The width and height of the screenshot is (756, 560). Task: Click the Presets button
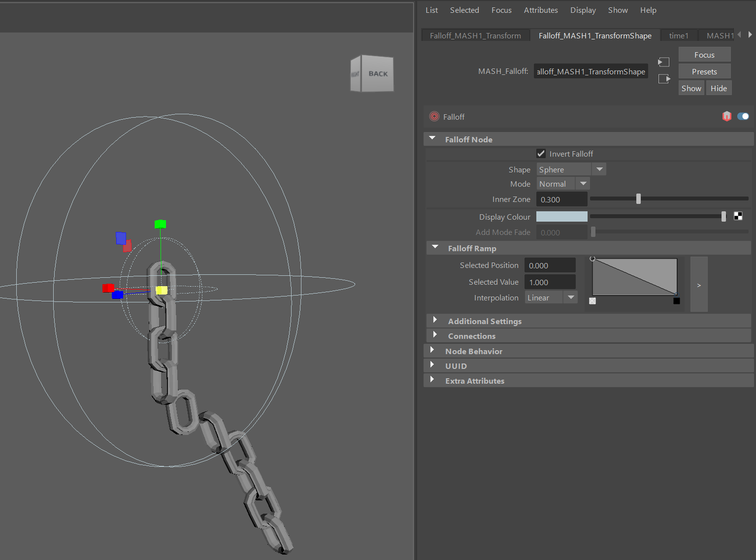point(704,71)
